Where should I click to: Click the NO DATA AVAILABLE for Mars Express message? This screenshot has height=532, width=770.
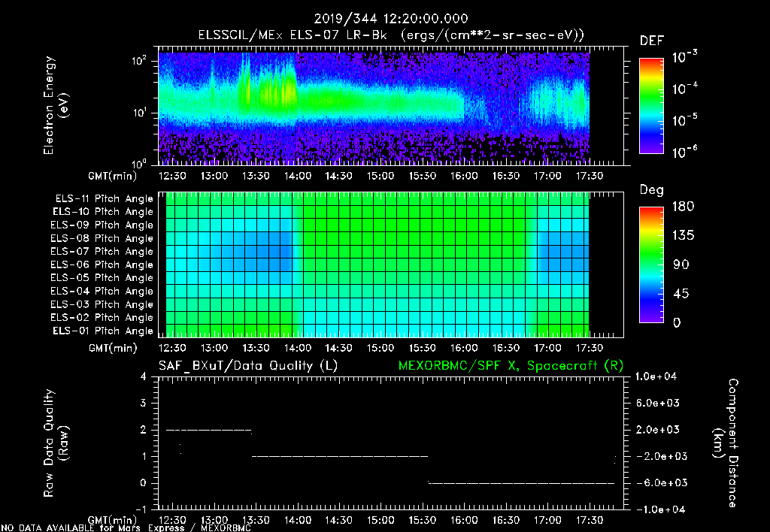[126, 528]
